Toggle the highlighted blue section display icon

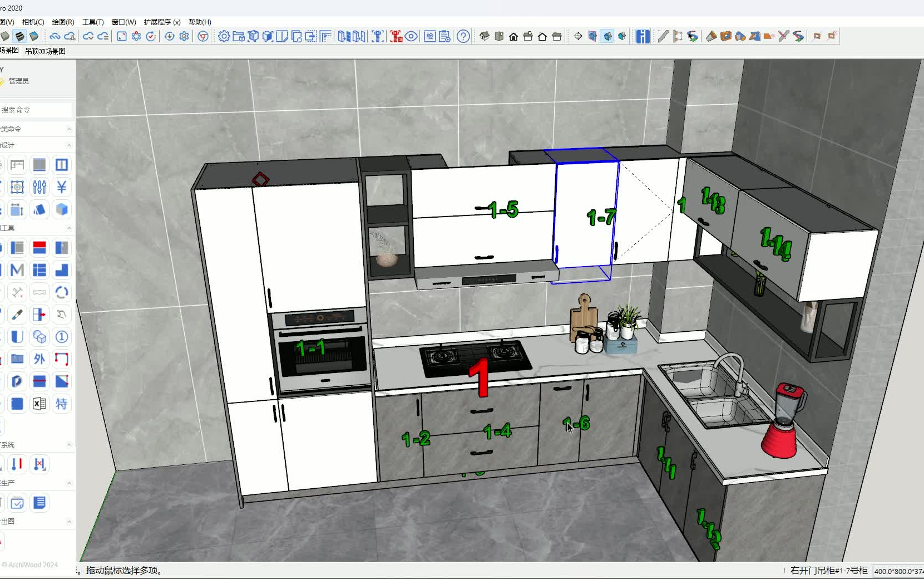[x=607, y=36]
